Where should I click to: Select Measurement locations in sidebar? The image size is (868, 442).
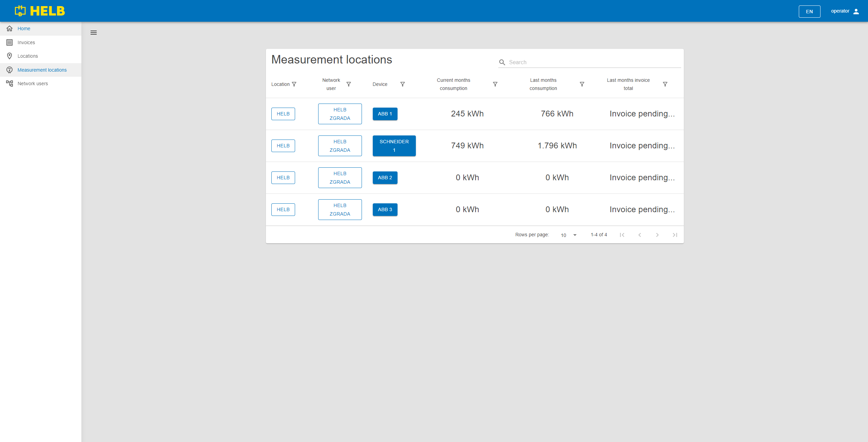pyautogui.click(x=41, y=70)
